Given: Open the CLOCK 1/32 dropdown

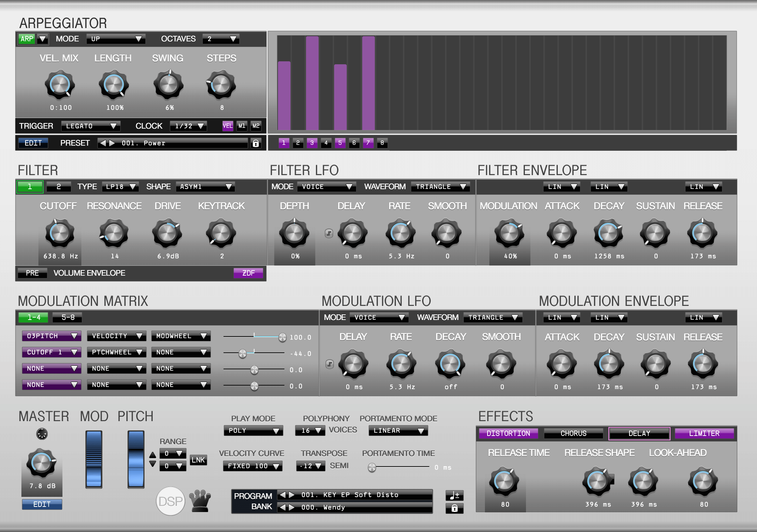Looking at the screenshot, I should 189,126.
